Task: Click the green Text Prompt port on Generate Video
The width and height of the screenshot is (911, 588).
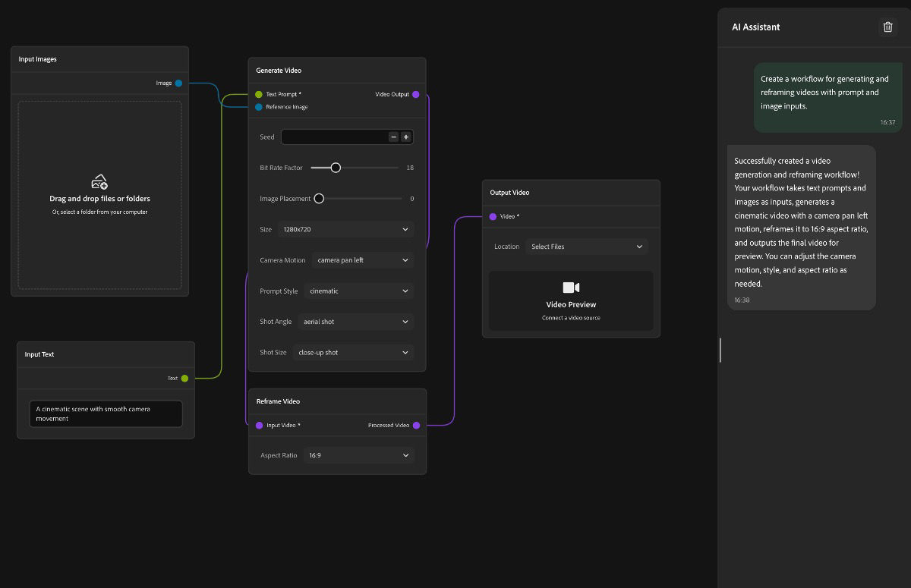Action: tap(259, 95)
